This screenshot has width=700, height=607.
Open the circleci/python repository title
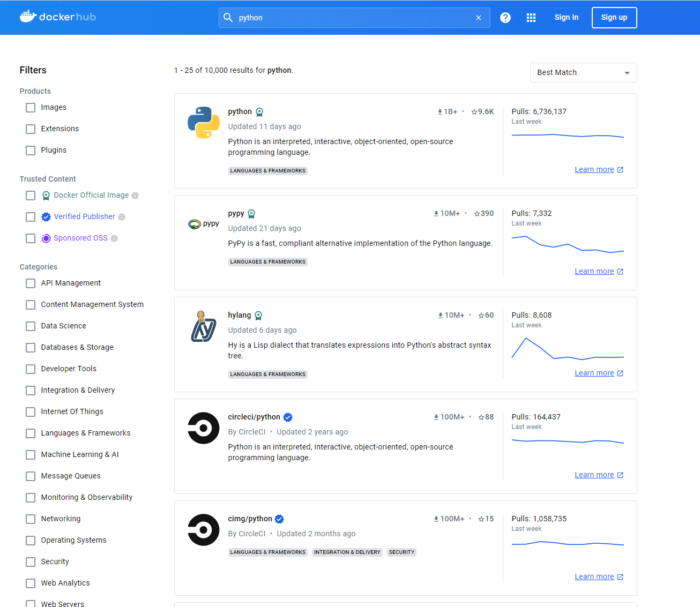(x=254, y=417)
